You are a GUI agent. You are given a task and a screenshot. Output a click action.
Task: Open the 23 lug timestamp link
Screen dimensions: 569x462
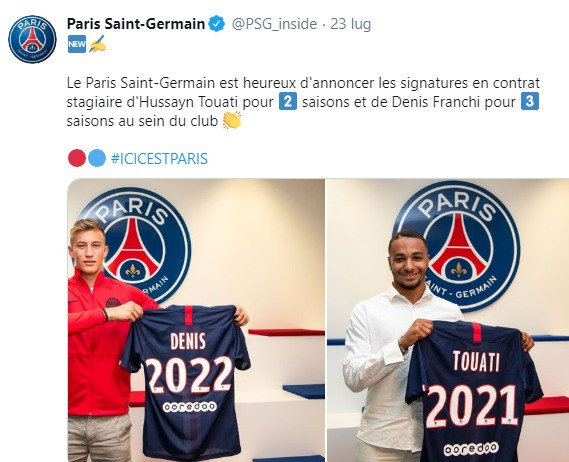tap(351, 24)
